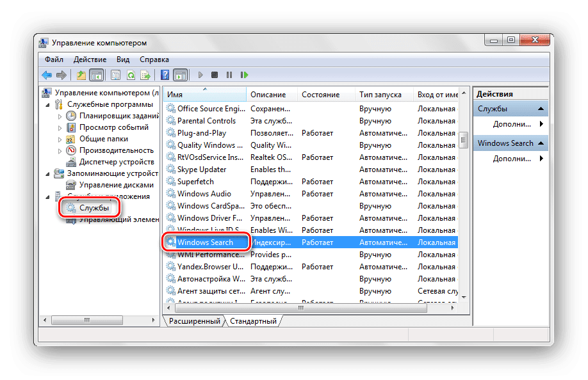
Task: Click the tree pane horizontal scrollbar thumb
Action: (x=87, y=320)
